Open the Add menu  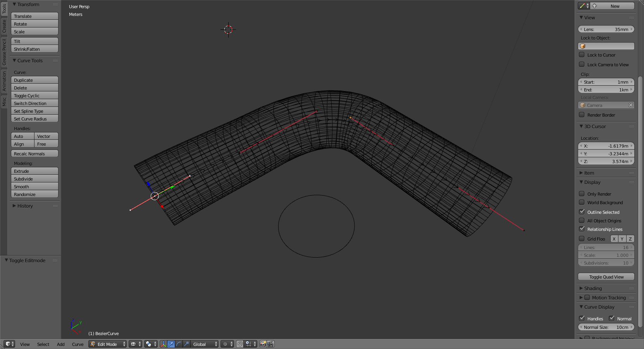(61, 344)
